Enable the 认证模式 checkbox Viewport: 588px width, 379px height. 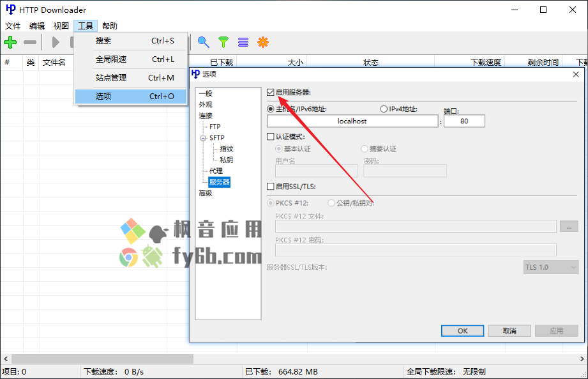(x=270, y=137)
